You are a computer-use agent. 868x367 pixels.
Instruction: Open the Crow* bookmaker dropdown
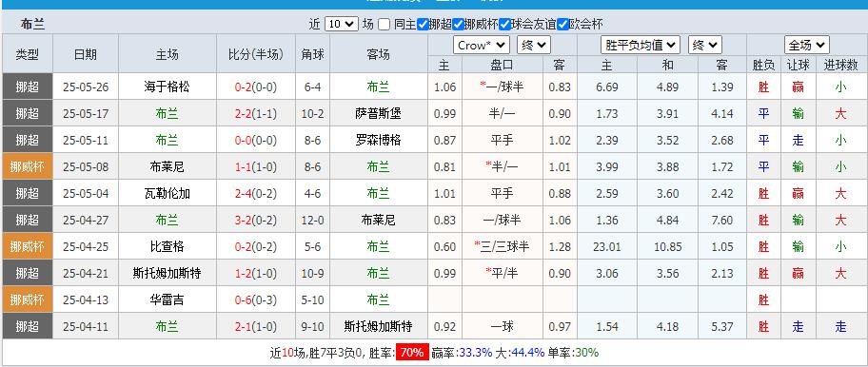481,46
